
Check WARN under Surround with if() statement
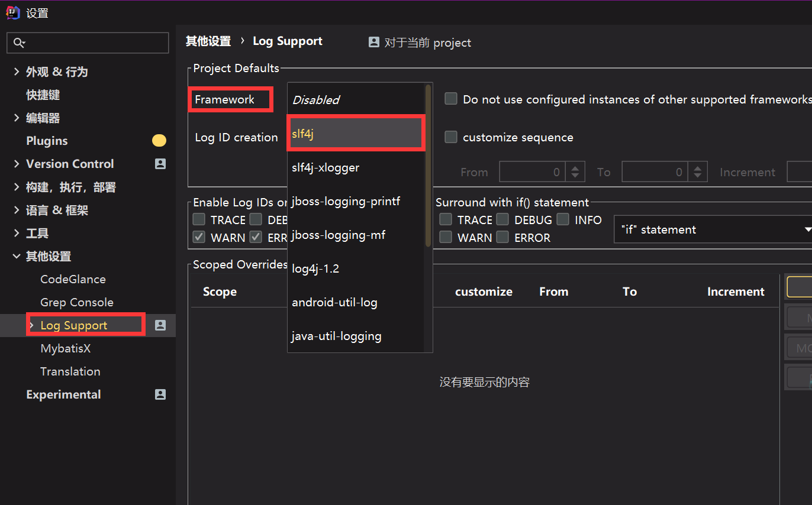[446, 237]
